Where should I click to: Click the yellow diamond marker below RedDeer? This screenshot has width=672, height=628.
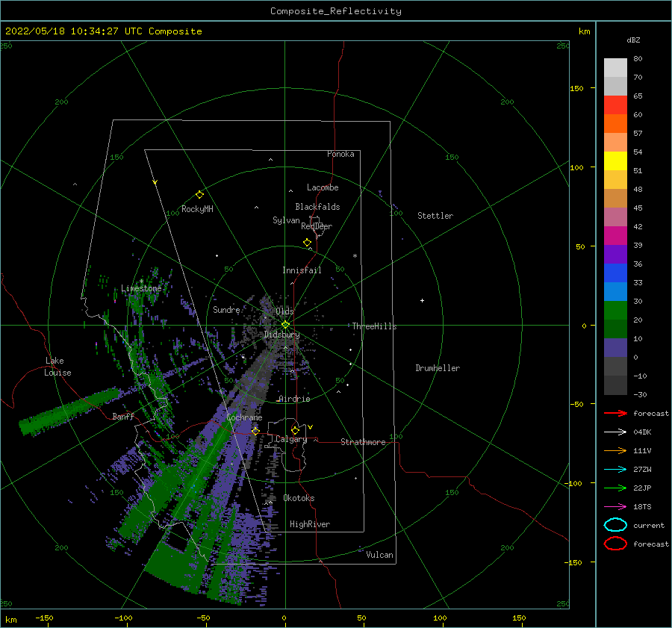pos(308,243)
